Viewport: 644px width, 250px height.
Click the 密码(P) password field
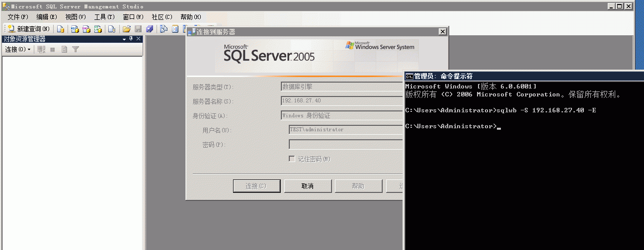coord(346,144)
